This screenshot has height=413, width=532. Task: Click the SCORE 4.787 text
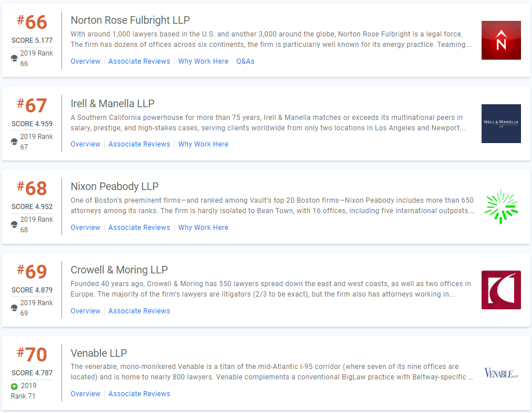click(x=32, y=373)
